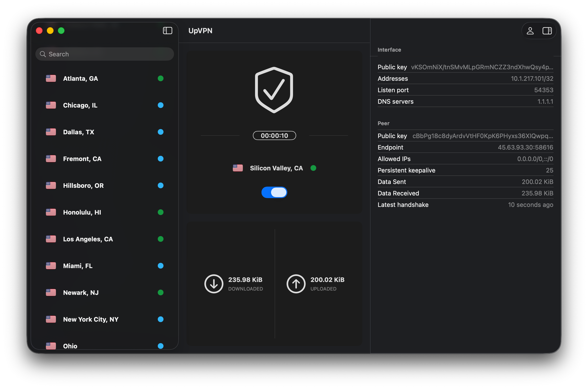The width and height of the screenshot is (588, 389).
Task: Click the blue status dot for Miami, FL
Action: 161,266
